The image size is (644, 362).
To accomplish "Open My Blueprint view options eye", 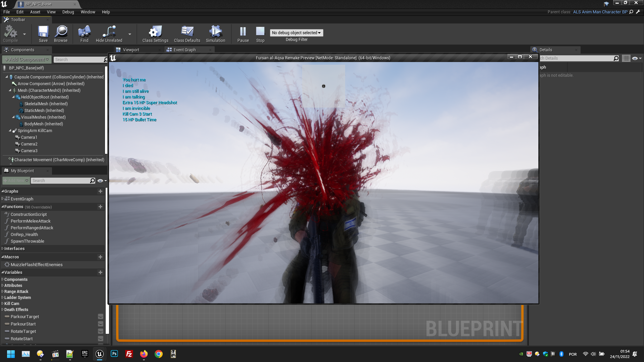I will coord(102,181).
